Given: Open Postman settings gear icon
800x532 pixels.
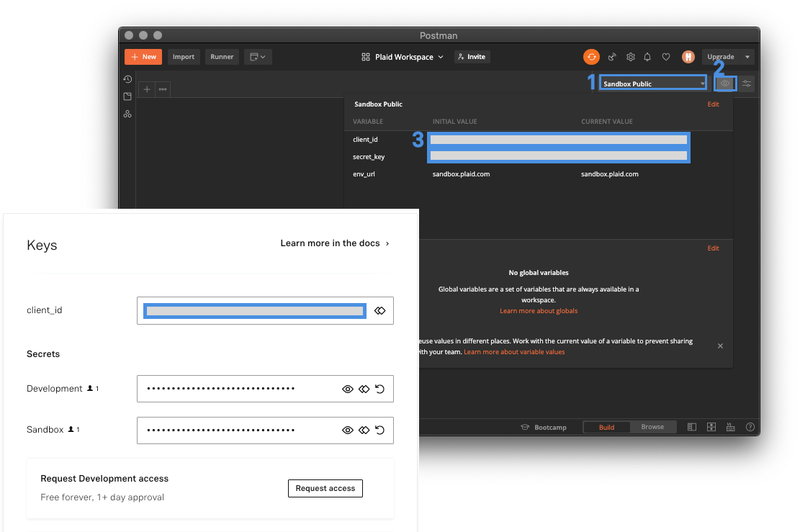Looking at the screenshot, I should [x=631, y=57].
